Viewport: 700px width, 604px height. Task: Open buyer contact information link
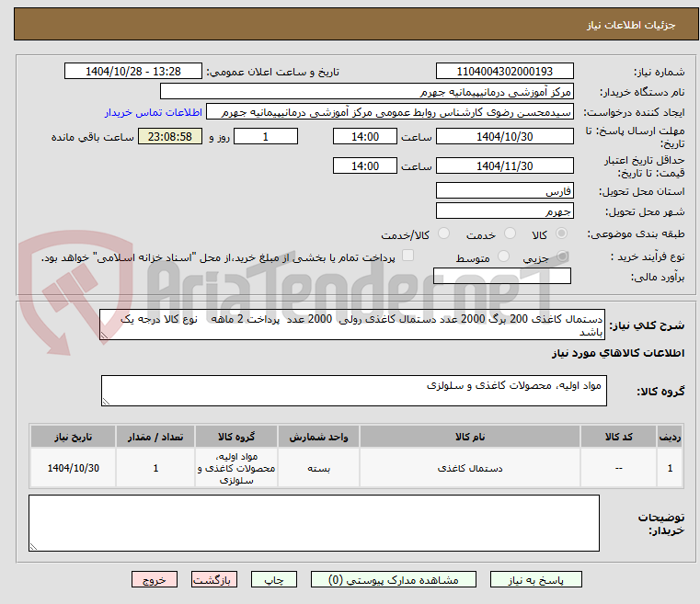tap(154, 112)
